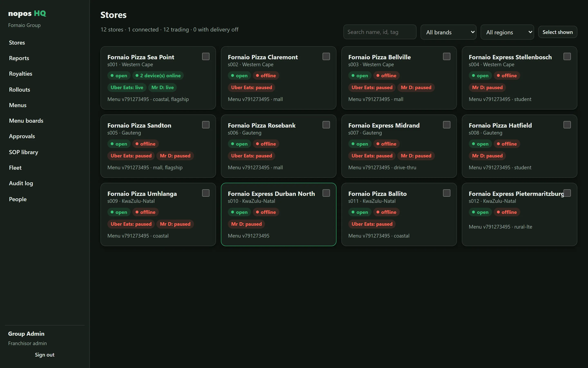Click the nopos HQ logo
Viewport: 588px width, 368px height.
(x=27, y=13)
